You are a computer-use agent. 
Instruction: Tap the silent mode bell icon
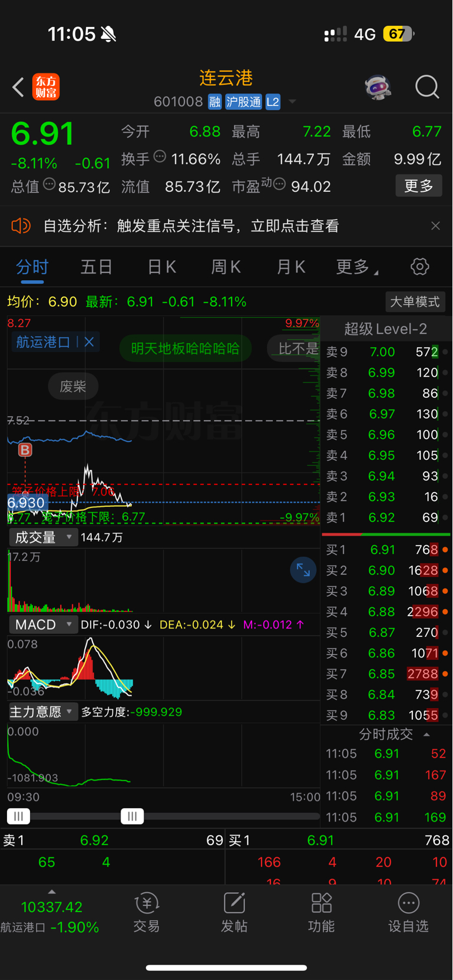point(108,34)
